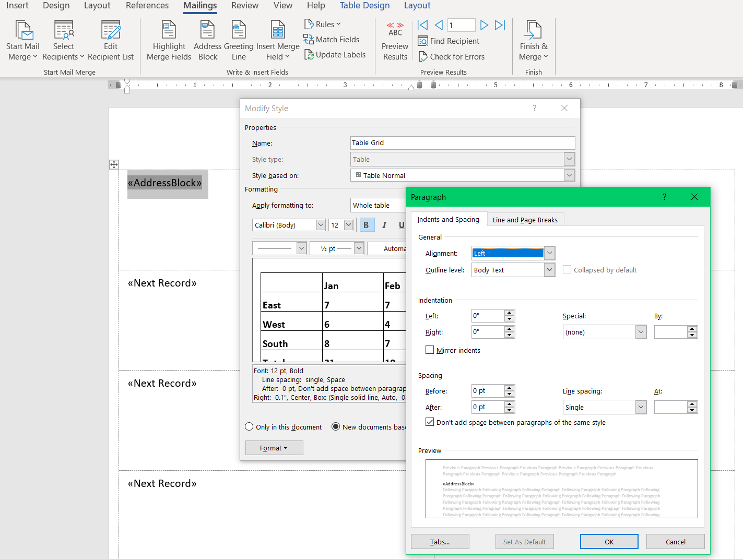This screenshot has height=560, width=743.
Task: Click Check for Errors command
Action: (452, 57)
